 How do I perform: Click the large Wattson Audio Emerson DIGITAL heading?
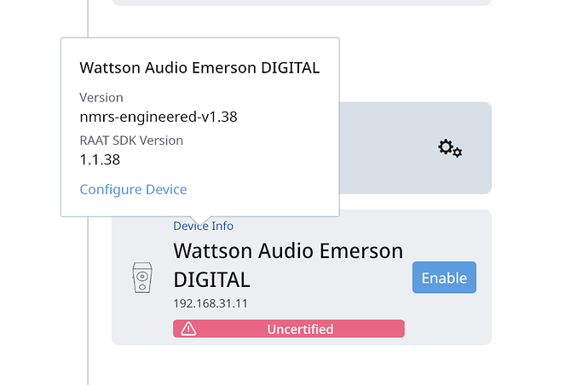(x=288, y=265)
